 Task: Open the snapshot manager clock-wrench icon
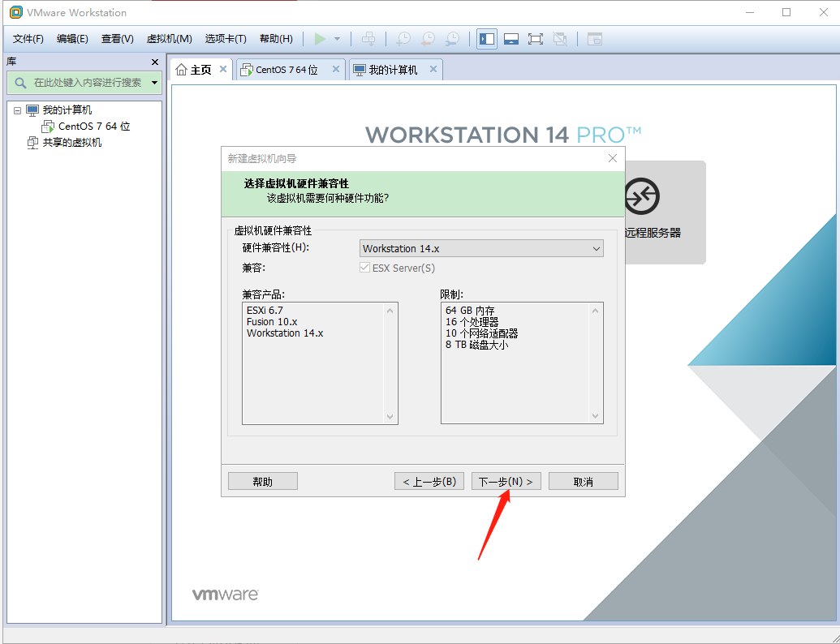point(453,38)
